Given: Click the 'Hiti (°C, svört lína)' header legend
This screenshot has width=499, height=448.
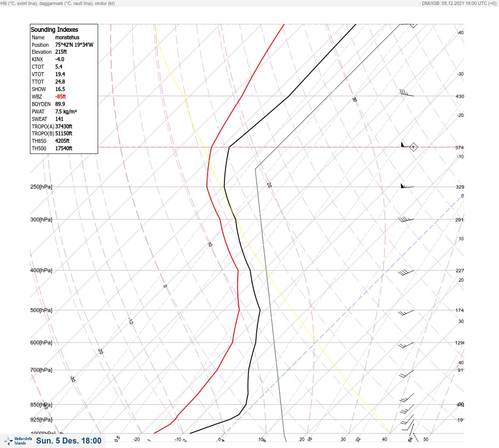Looking at the screenshot, I should (x=19, y=3).
